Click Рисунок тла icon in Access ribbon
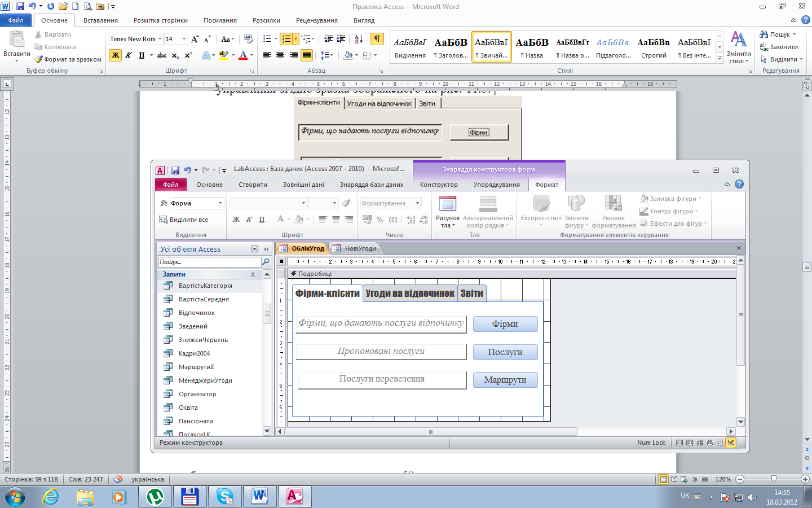The height and width of the screenshot is (508, 812). 448,204
